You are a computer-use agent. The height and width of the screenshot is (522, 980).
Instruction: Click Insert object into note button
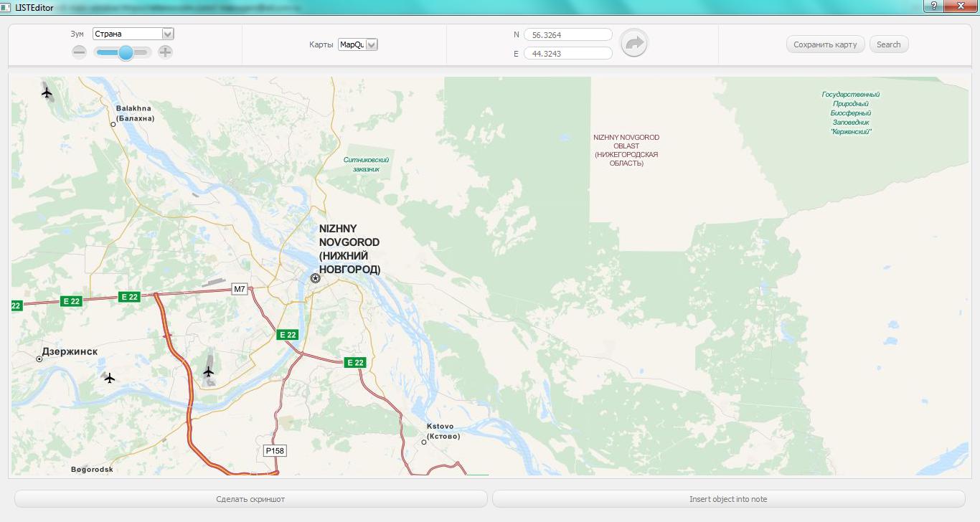coord(728,499)
